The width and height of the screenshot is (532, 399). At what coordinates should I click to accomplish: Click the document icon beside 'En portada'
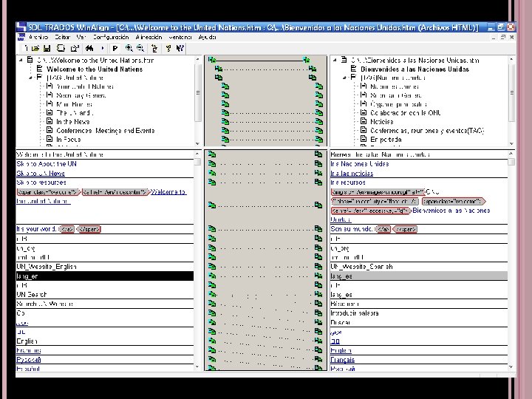coord(364,139)
